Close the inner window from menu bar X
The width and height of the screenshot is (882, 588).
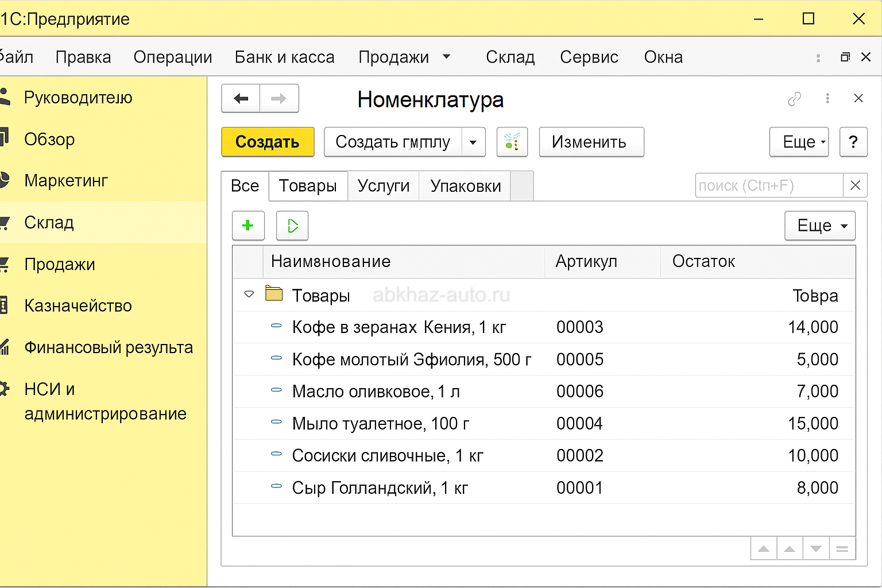pyautogui.click(x=866, y=57)
